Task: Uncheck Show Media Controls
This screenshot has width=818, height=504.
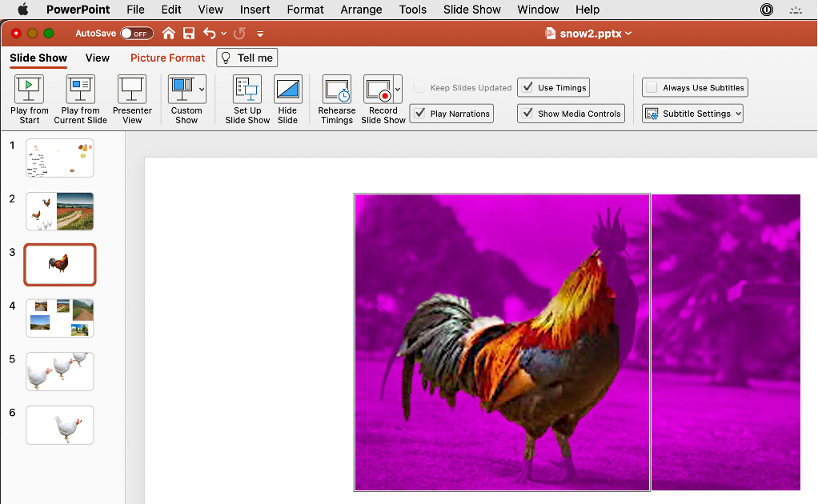Action: (527, 113)
